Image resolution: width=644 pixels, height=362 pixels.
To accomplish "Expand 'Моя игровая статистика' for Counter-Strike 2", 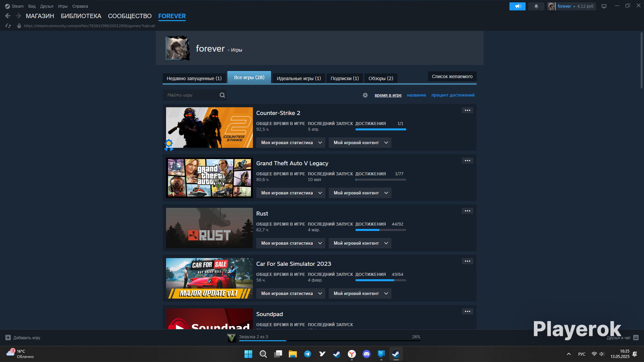I will click(x=291, y=143).
